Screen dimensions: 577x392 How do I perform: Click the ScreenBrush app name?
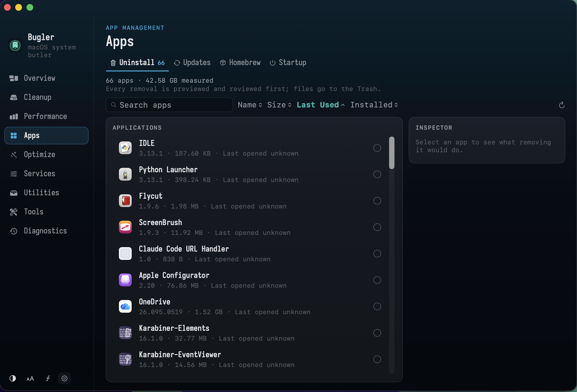pos(160,223)
